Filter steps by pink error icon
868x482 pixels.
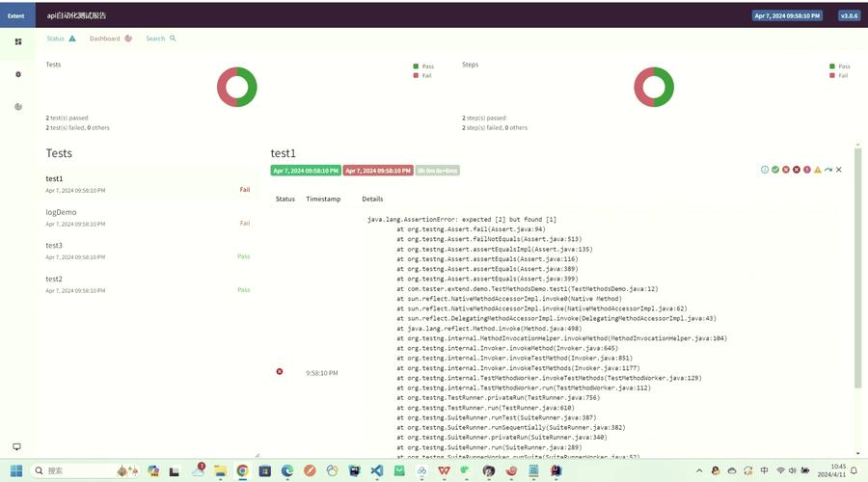click(807, 170)
